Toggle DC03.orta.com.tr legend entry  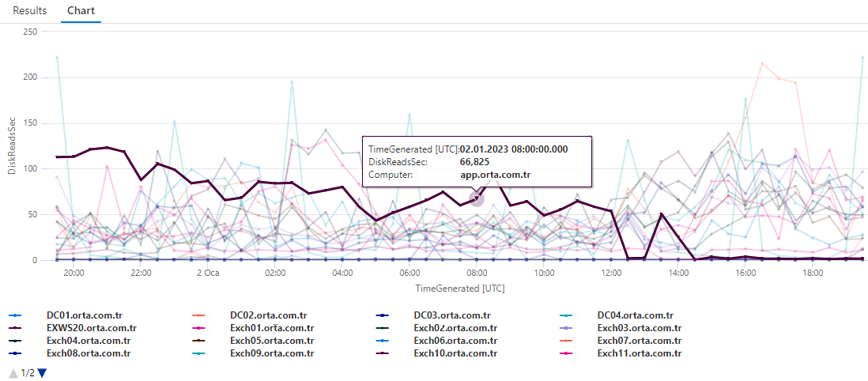pyautogui.click(x=451, y=315)
